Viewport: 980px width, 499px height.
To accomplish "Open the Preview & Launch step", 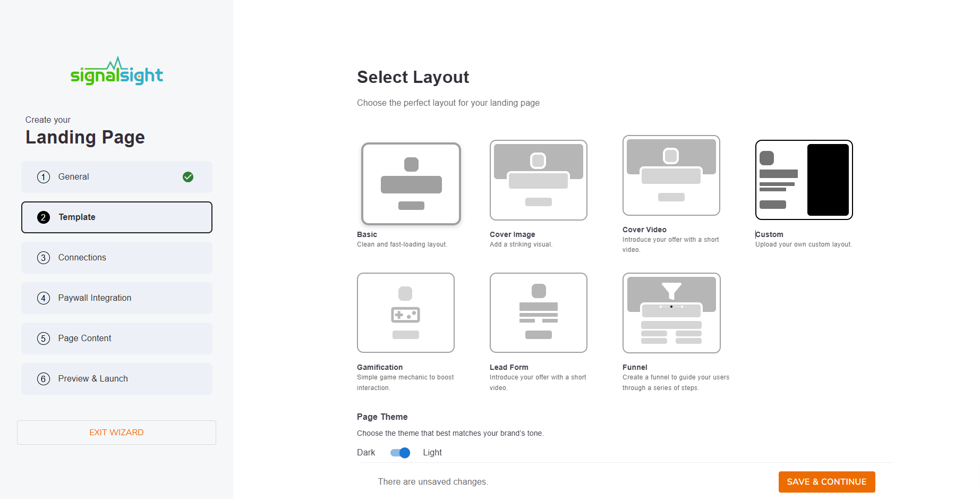I will coord(117,379).
